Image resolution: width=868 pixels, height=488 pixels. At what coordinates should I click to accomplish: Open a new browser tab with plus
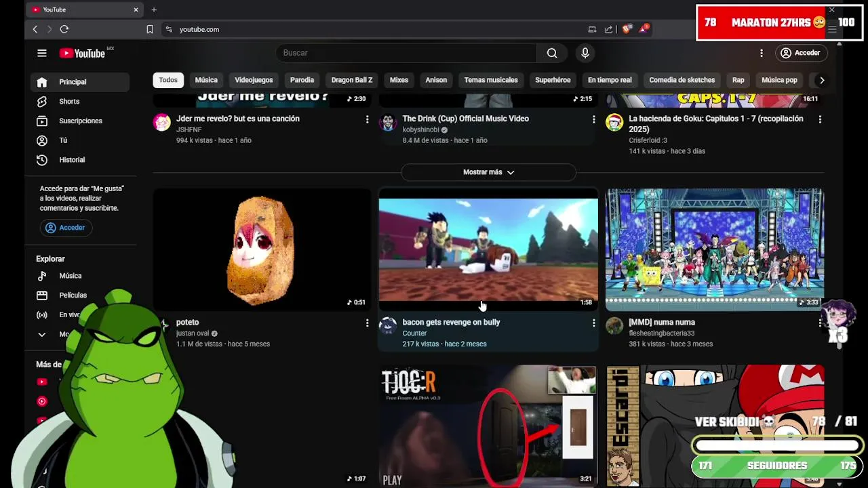coord(154,9)
